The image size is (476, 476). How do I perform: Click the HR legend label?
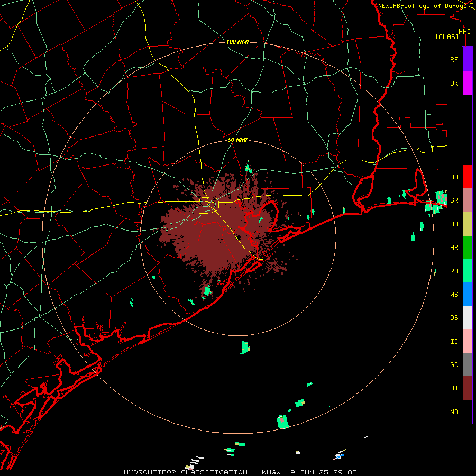[x=454, y=248]
